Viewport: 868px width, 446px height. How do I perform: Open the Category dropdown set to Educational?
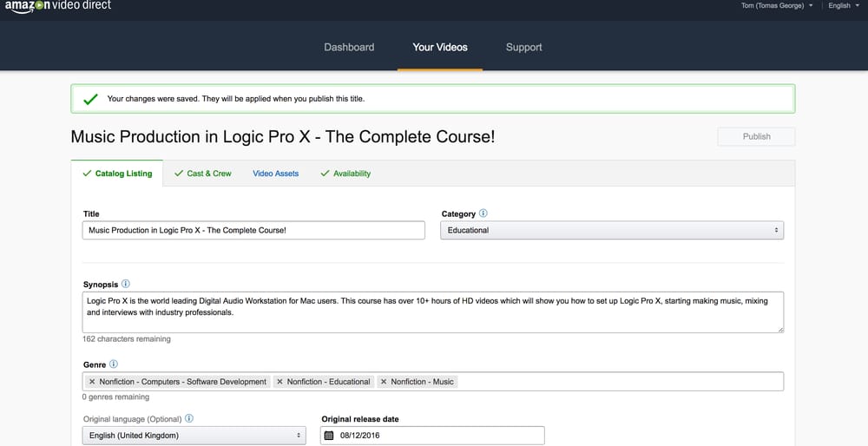(x=612, y=230)
